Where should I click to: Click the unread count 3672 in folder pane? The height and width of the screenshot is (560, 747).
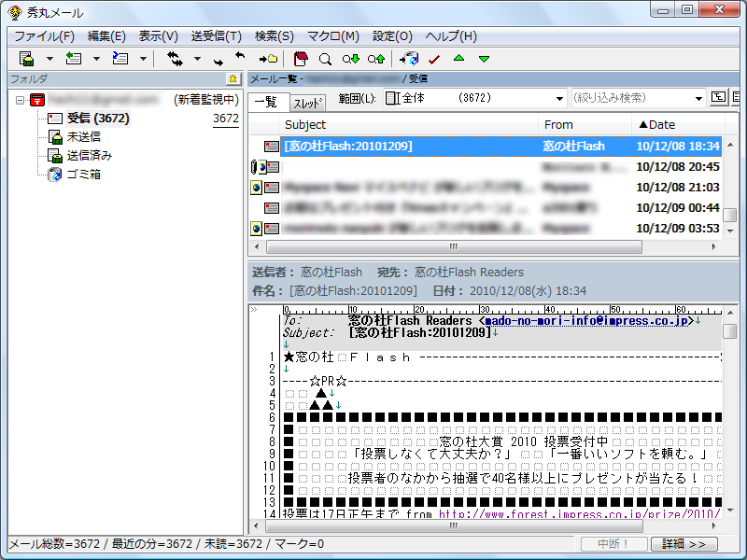(226, 119)
